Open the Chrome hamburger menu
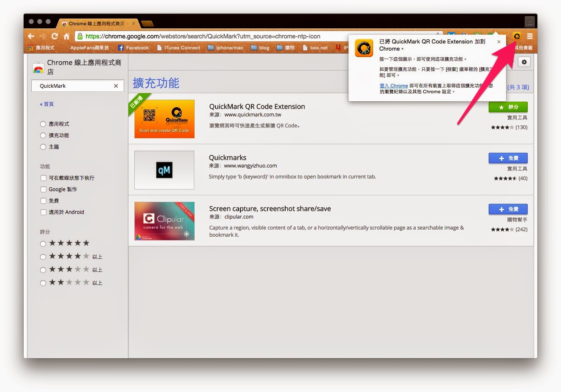This screenshot has height=392, width=561. pyautogui.click(x=530, y=36)
